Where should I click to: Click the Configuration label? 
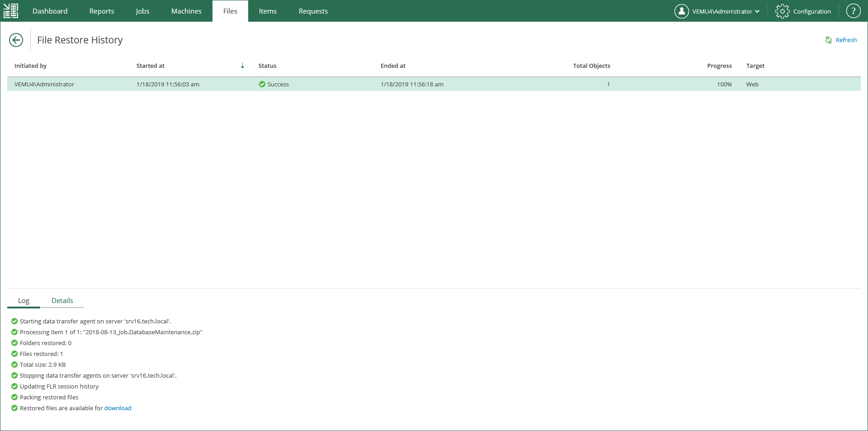(x=812, y=11)
